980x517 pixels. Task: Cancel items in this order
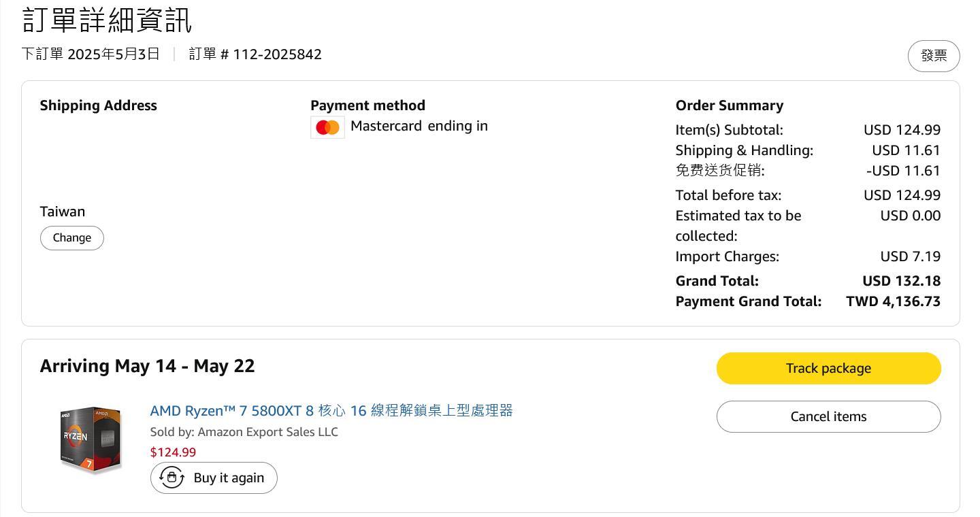(x=828, y=416)
